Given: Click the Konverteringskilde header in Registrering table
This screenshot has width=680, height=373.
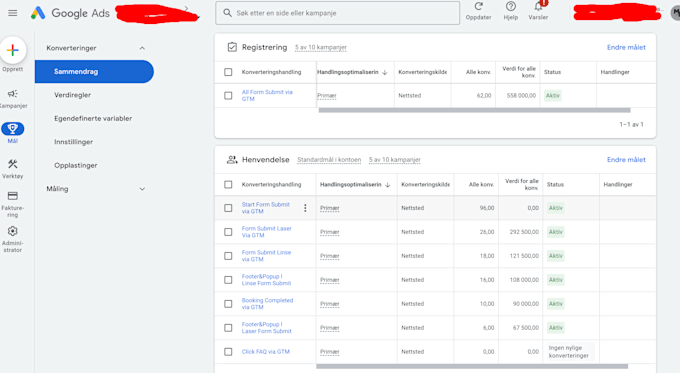Looking at the screenshot, I should click(x=422, y=72).
